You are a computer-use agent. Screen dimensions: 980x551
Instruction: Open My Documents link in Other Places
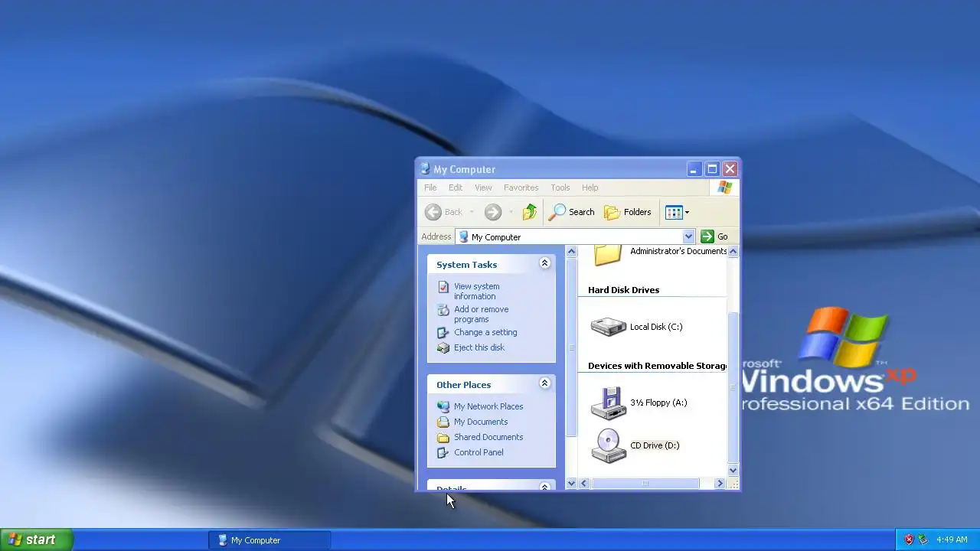[x=481, y=422]
